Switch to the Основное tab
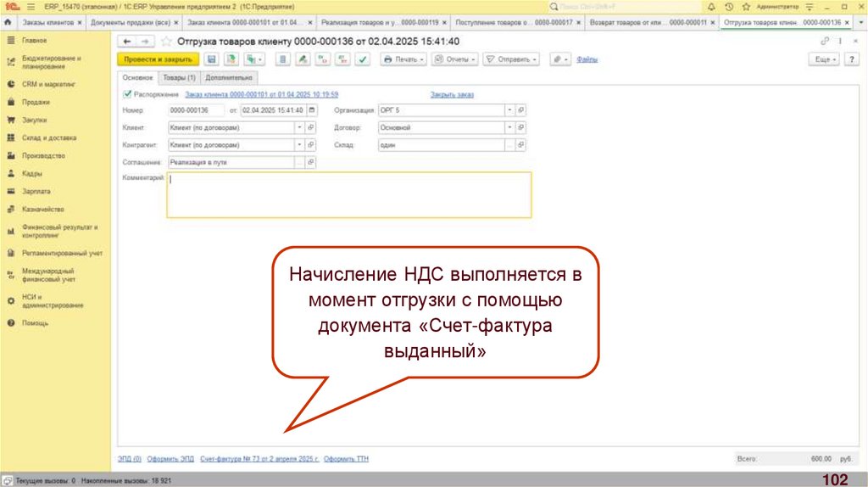Viewport: 868px width, 487px height. tap(138, 77)
